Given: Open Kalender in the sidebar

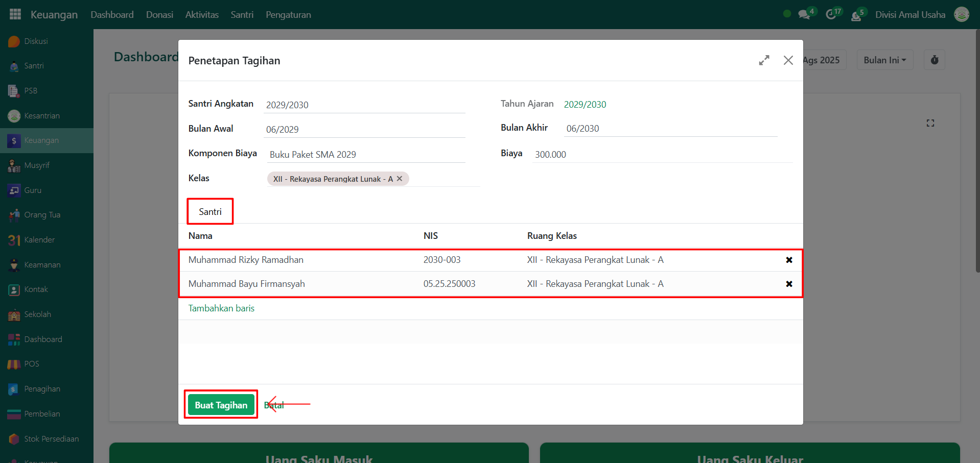Looking at the screenshot, I should (x=39, y=240).
